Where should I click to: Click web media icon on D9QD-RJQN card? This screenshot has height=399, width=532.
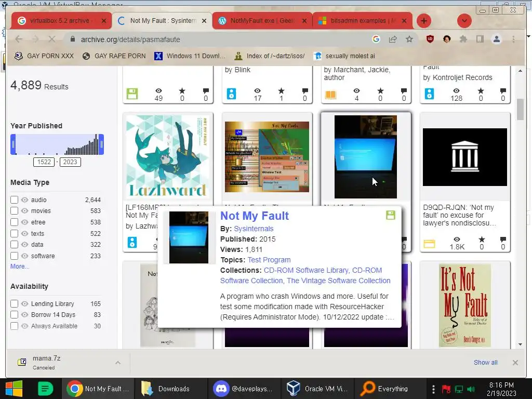click(x=429, y=244)
